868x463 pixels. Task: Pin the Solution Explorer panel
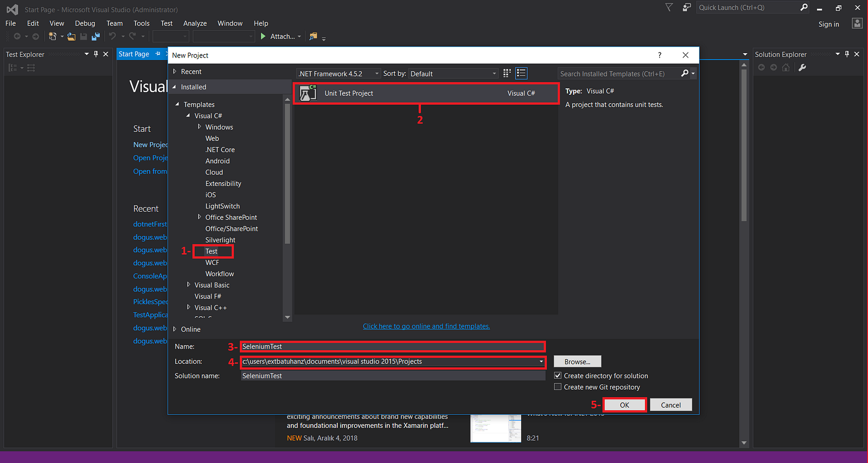click(847, 54)
